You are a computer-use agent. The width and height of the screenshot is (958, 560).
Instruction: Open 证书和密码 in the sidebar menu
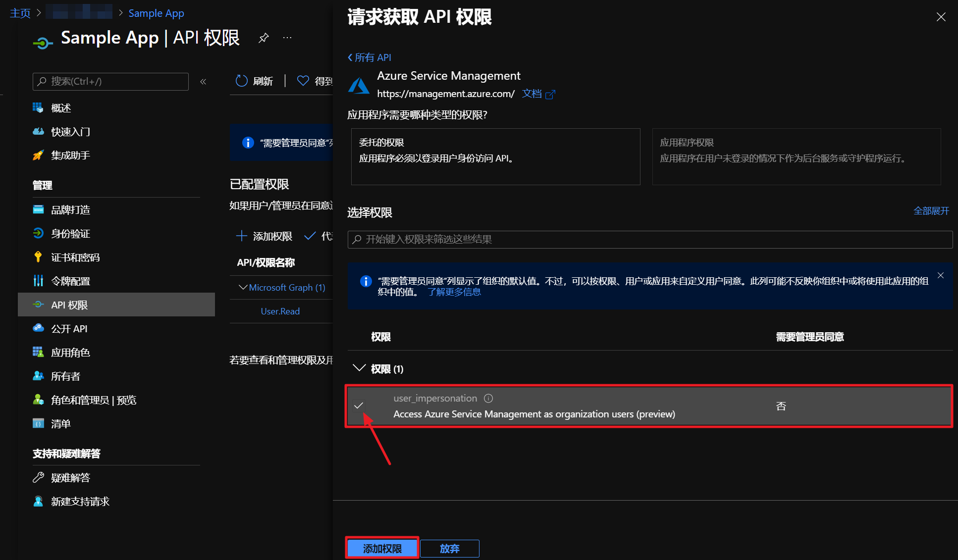click(x=75, y=257)
